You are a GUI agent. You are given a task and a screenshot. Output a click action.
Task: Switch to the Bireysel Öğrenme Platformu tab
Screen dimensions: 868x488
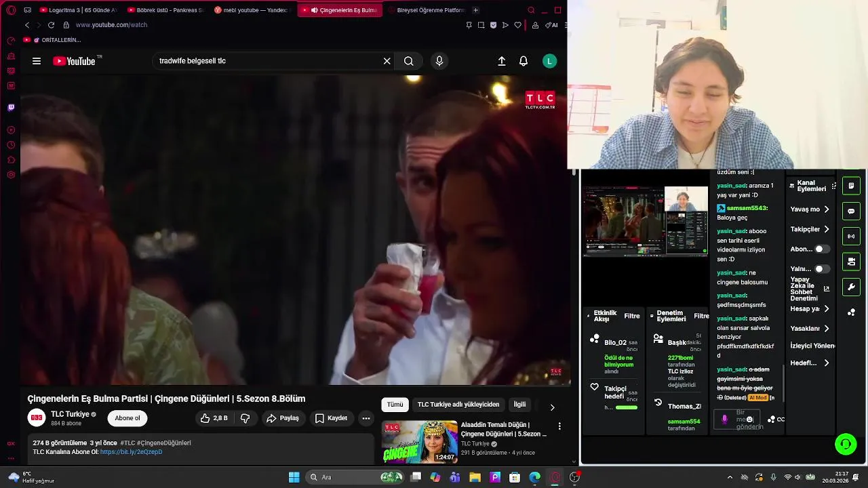(x=425, y=10)
